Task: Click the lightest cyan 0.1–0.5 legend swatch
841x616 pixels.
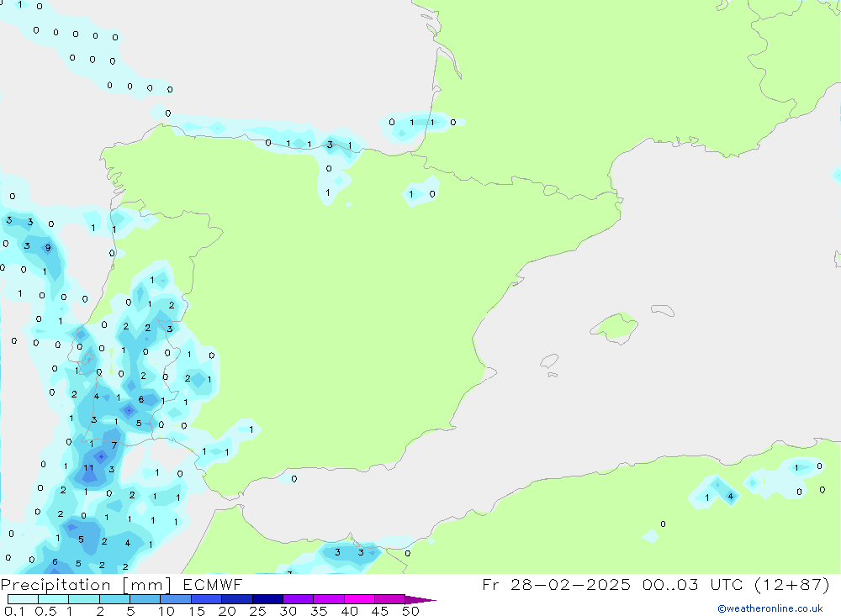Action: pos(23,599)
